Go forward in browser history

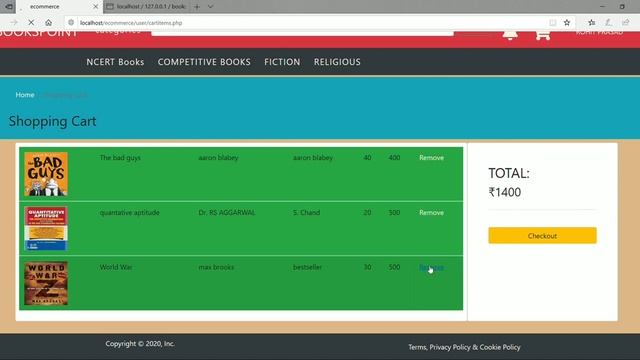coord(14,23)
